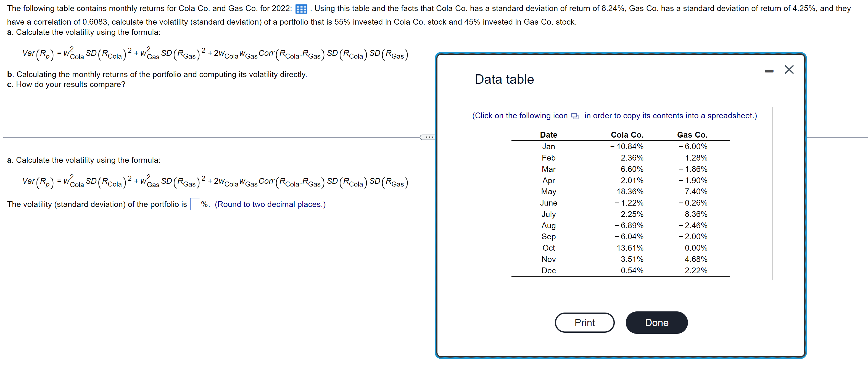868x370 pixels.
Task: Click the Aug Cola return -6.89%
Action: pyautogui.click(x=629, y=225)
